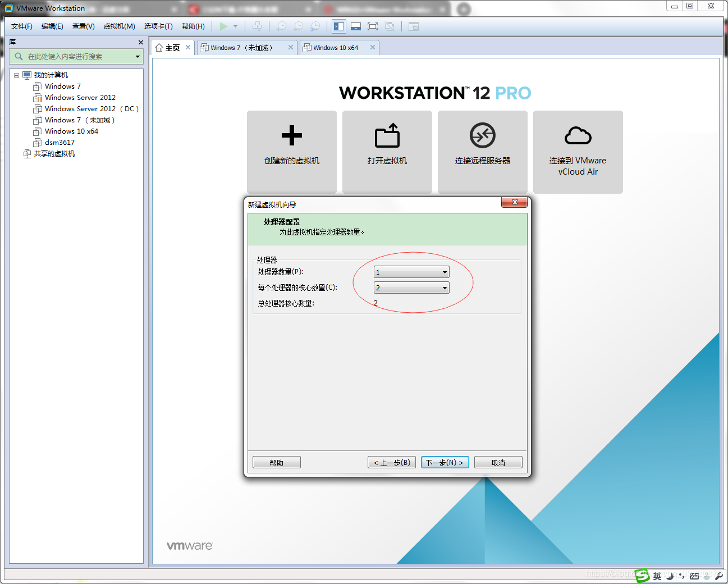Click the 打开虚拟机 tile
Image resolution: width=728 pixels, height=584 pixels.
pos(387,152)
